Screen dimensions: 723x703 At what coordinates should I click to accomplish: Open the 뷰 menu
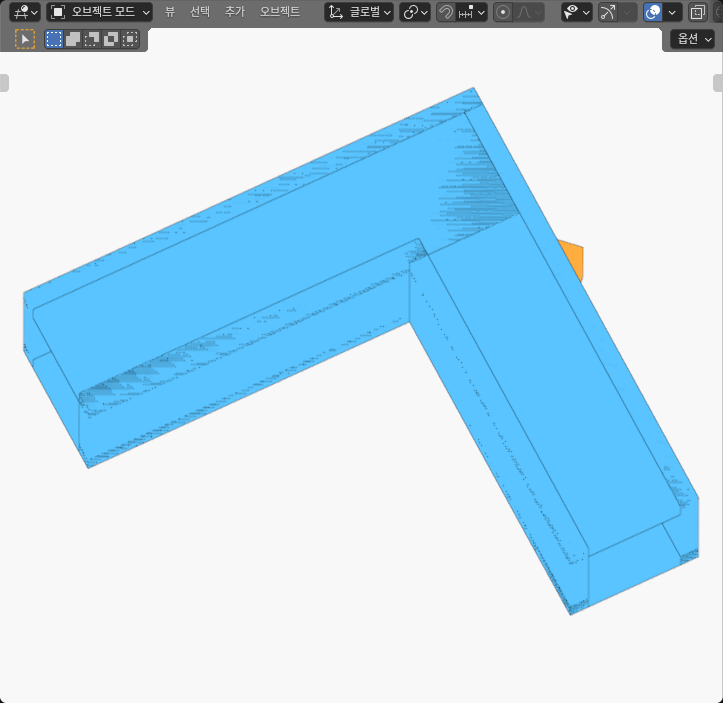click(x=170, y=12)
